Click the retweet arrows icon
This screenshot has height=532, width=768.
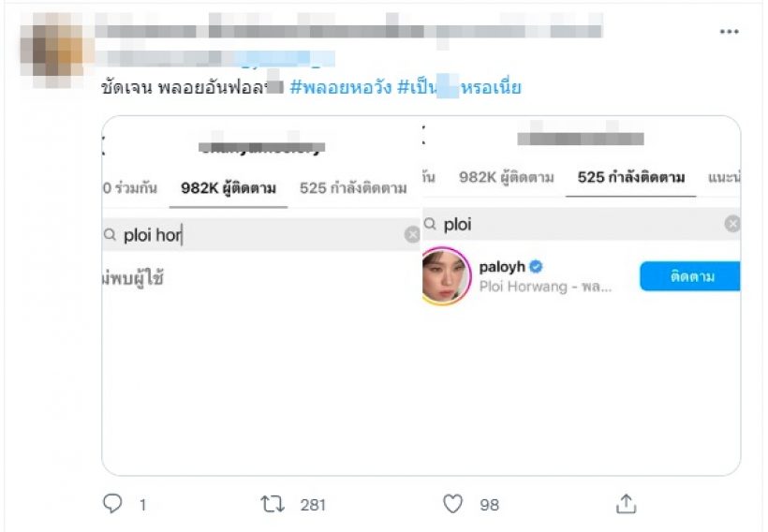coord(272,504)
